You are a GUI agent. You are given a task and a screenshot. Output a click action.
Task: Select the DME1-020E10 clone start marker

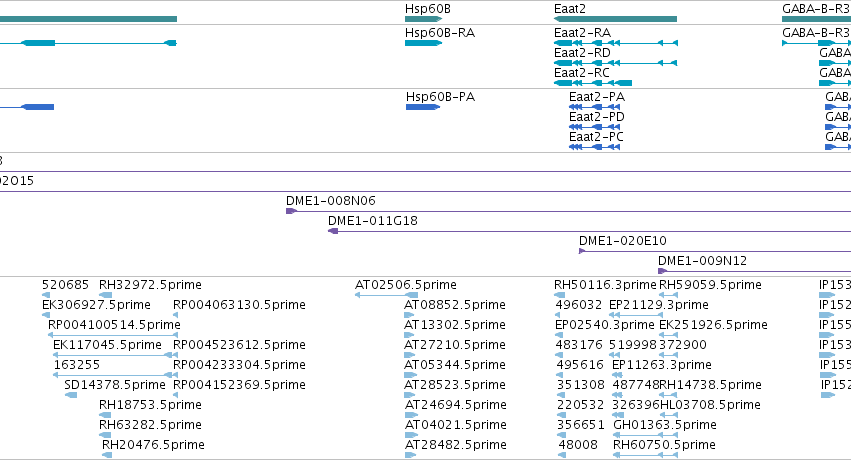click(582, 251)
